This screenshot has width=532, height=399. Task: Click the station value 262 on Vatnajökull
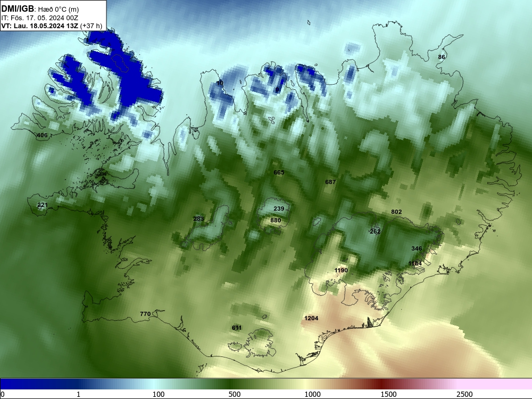[375, 232]
